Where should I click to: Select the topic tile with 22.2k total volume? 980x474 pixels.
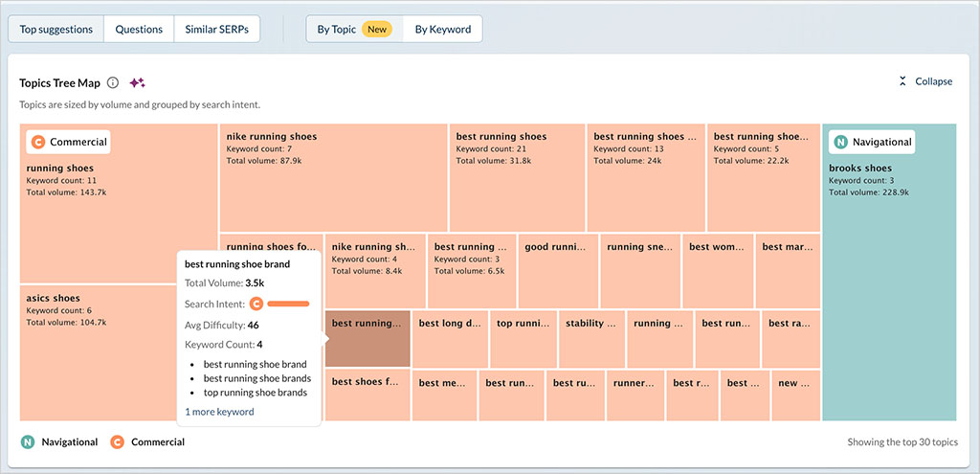[764, 177]
